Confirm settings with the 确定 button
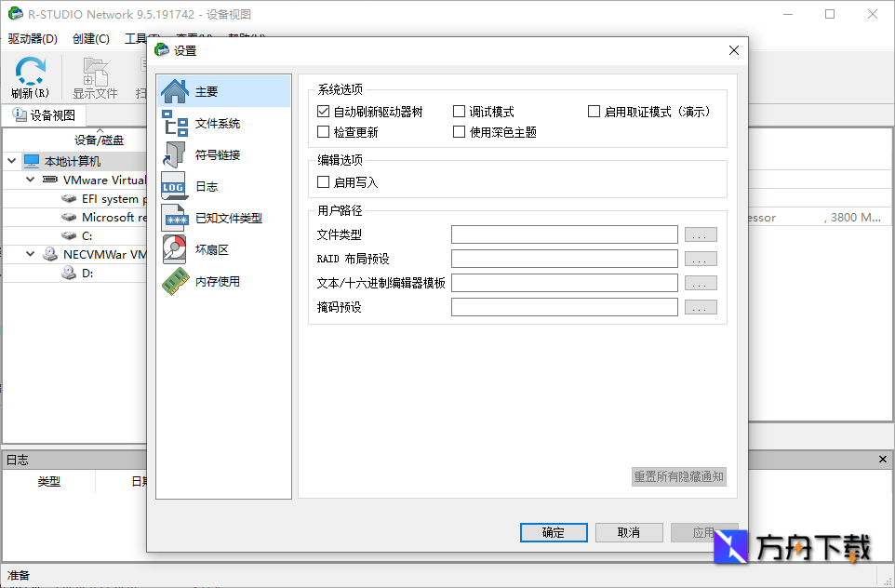 click(553, 532)
